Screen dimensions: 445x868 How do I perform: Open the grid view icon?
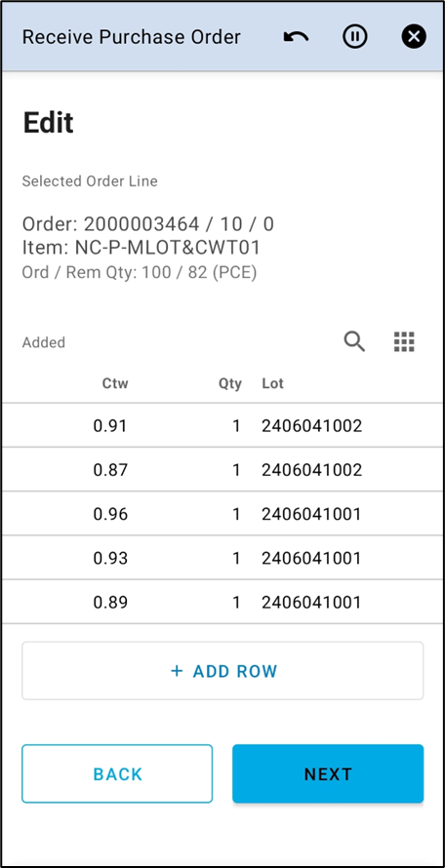click(x=405, y=342)
